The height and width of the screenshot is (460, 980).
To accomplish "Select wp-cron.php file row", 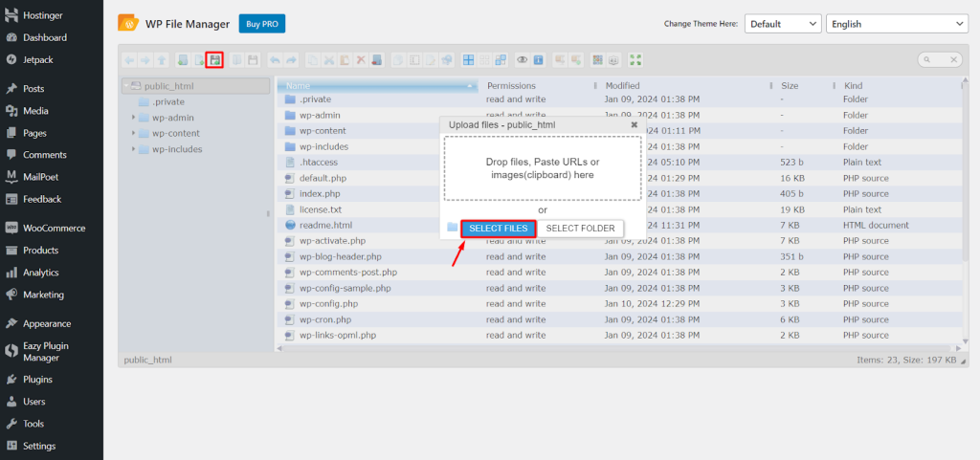I will [x=619, y=319].
